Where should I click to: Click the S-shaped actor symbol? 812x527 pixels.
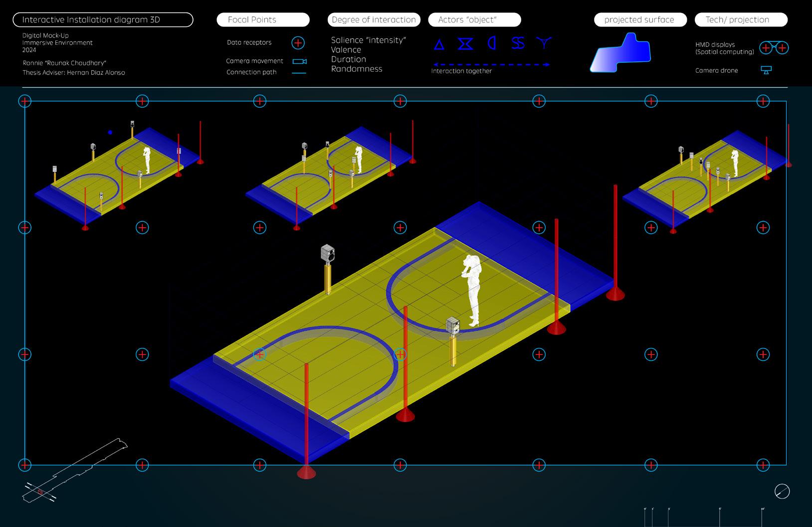tap(518, 43)
